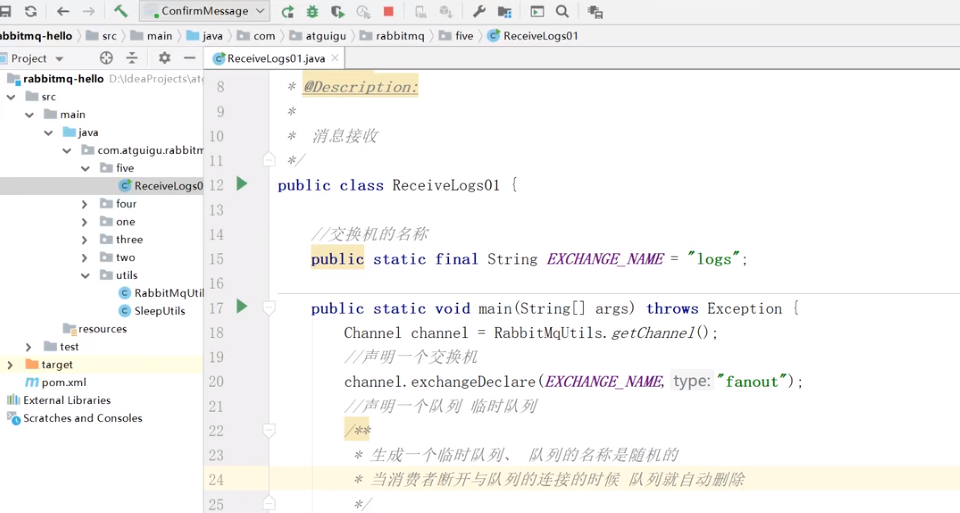Viewport: 960px width, 513px height.
Task: Collapse all in Project panel
Action: pyautogui.click(x=132, y=58)
